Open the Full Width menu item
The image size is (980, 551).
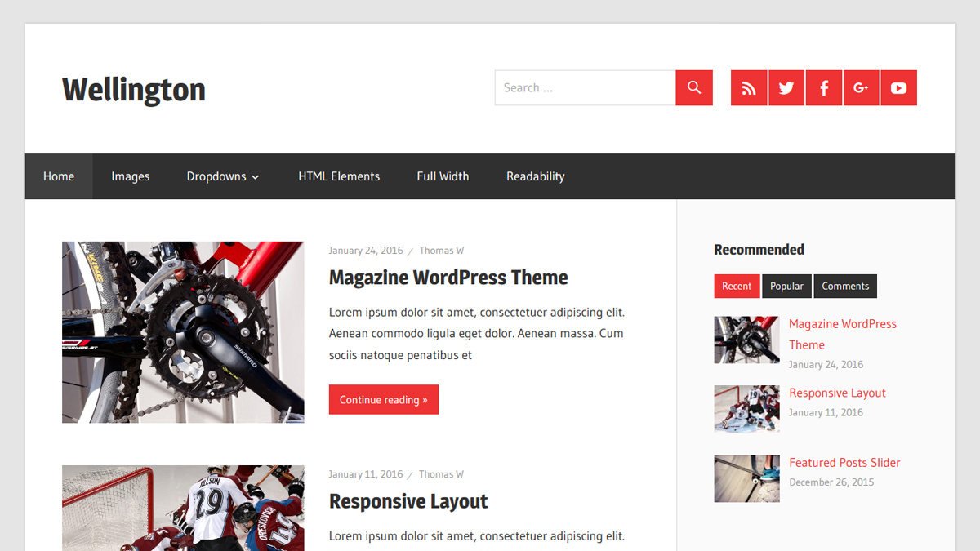point(443,176)
